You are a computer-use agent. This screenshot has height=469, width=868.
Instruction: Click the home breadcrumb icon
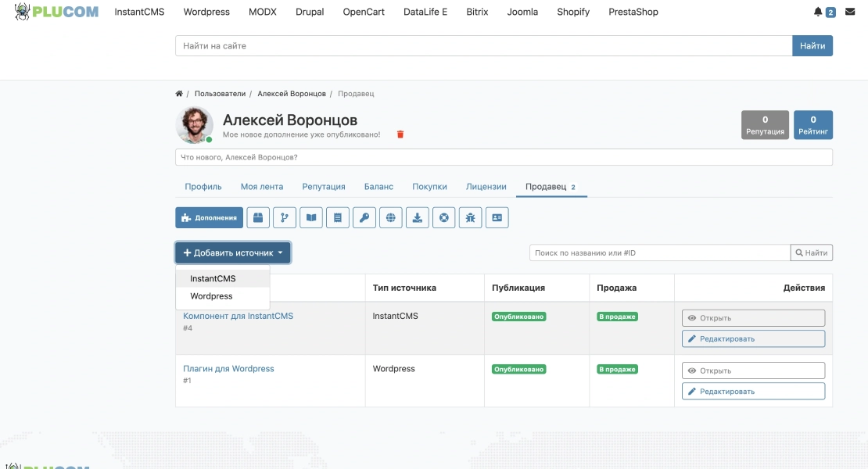(x=179, y=94)
